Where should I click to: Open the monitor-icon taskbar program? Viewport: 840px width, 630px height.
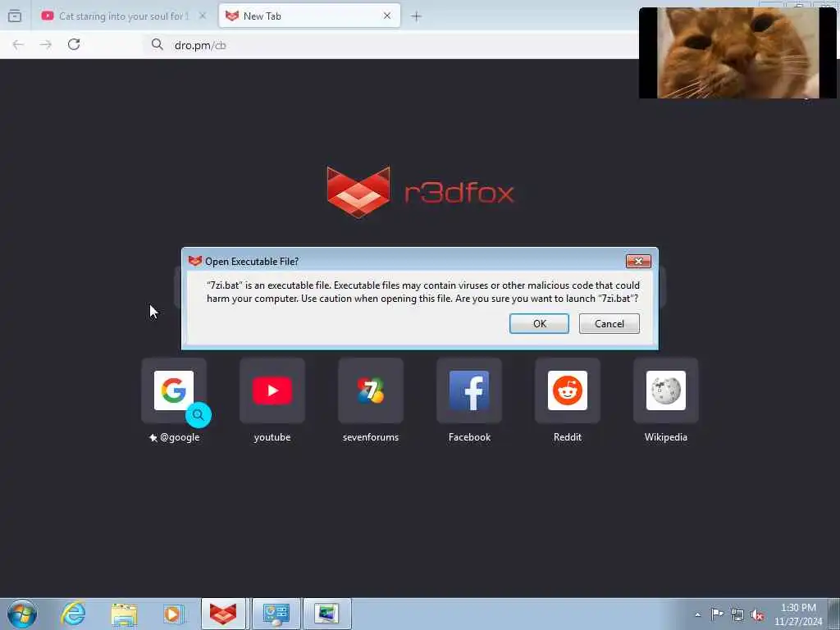[x=327, y=614]
